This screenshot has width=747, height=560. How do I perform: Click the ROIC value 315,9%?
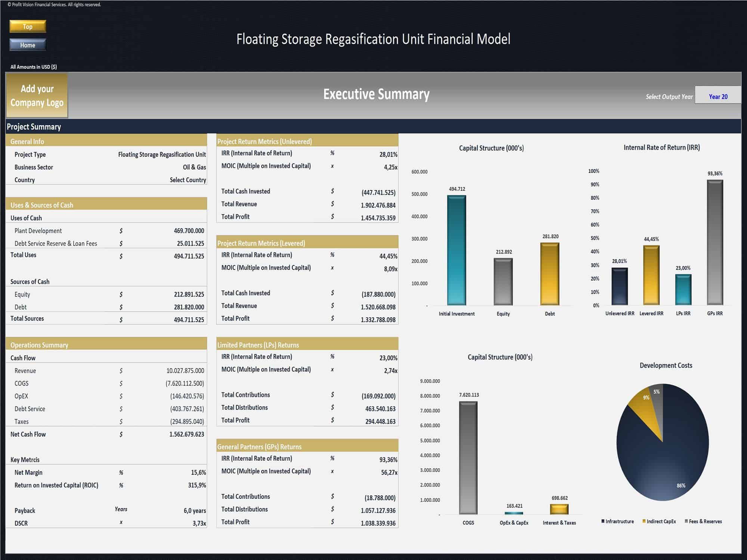197,485
